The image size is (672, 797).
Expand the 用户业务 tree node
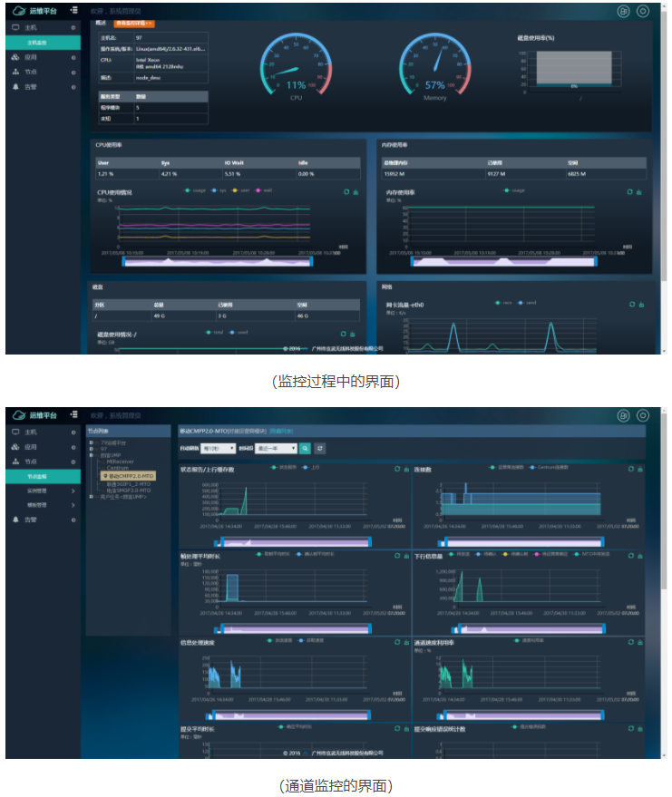coord(92,497)
